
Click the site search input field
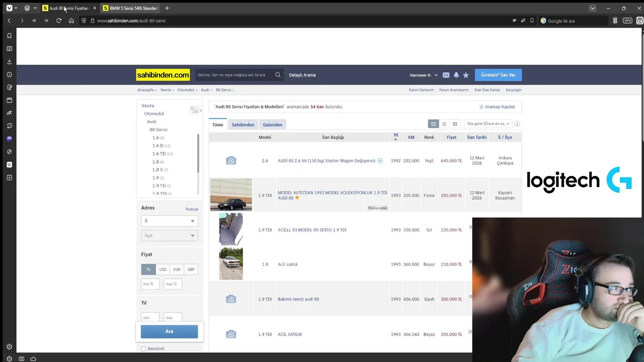coord(234,75)
